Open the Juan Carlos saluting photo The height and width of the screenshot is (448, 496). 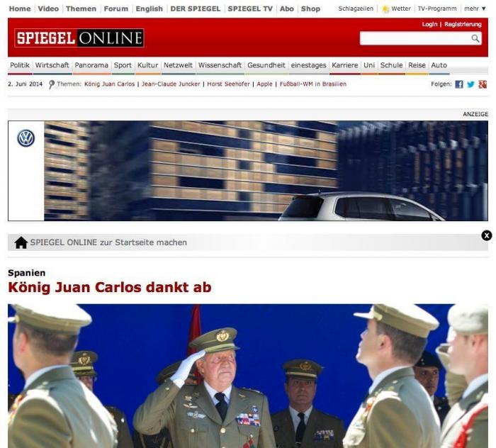click(248, 376)
